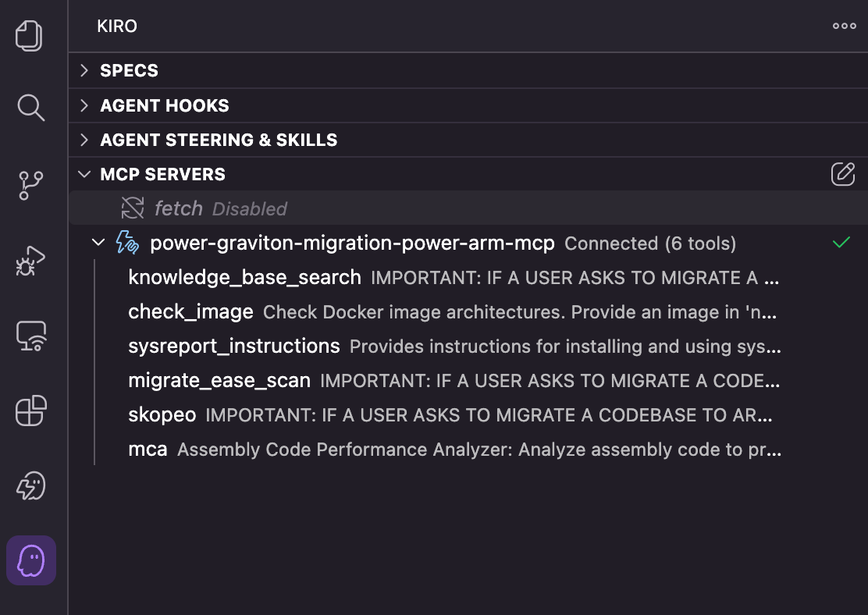
Task: Click the edit MCP config pencil icon
Action: pyautogui.click(x=842, y=174)
